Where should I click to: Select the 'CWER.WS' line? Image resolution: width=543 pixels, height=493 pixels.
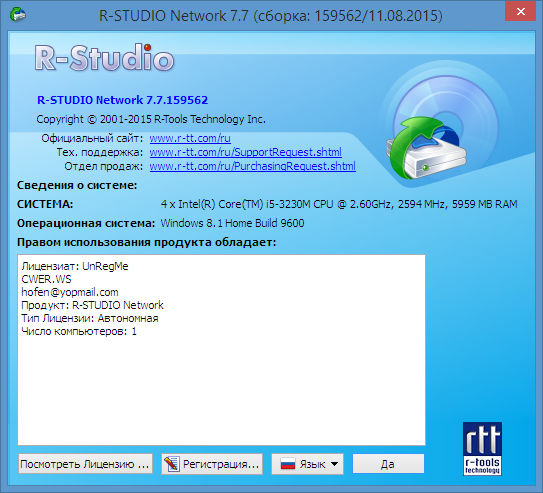pos(46,279)
